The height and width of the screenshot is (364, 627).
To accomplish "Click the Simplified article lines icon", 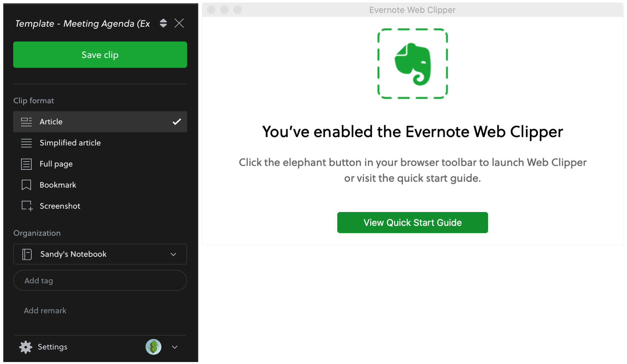I will (x=26, y=143).
